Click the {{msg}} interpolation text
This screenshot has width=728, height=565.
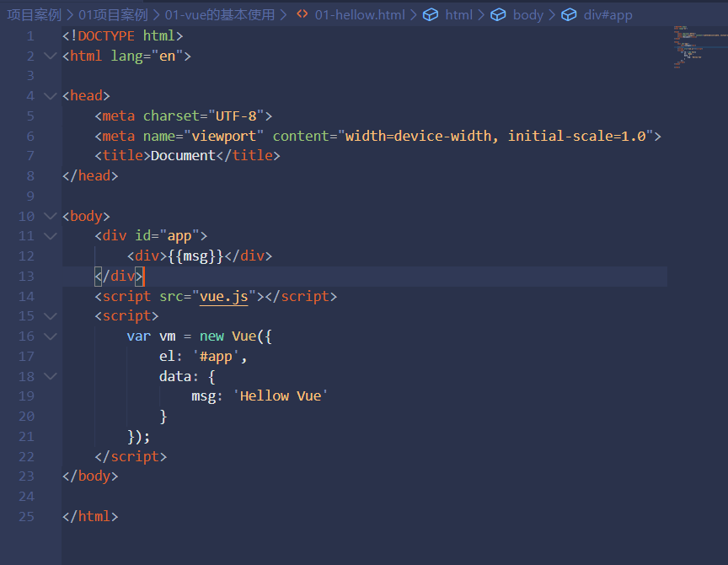pos(195,256)
